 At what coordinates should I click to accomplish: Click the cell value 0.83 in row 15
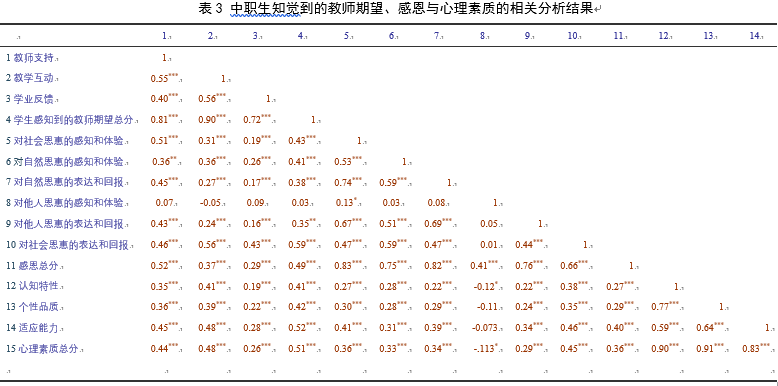click(751, 349)
